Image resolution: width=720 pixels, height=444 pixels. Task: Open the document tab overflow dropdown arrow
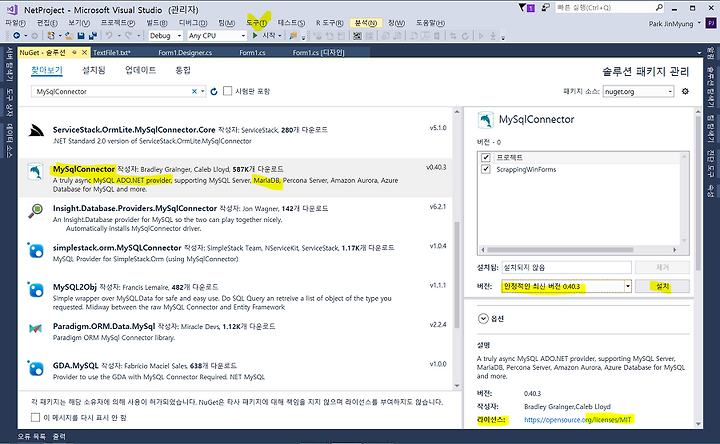[699, 53]
